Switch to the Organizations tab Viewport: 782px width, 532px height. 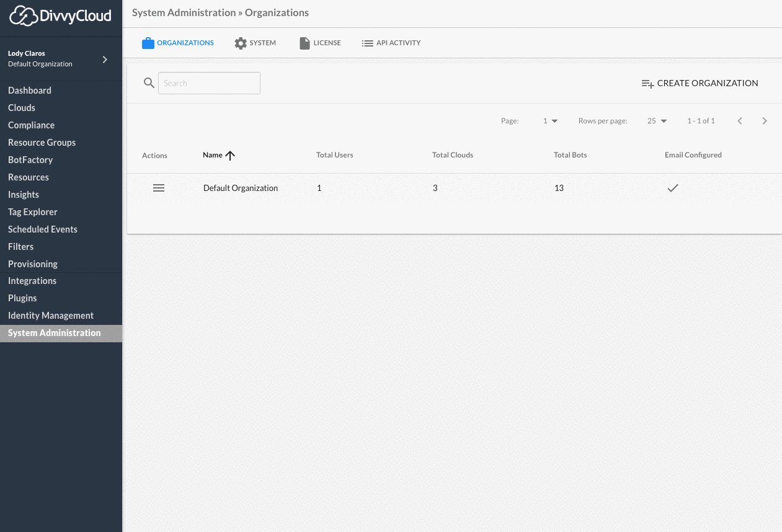point(178,43)
